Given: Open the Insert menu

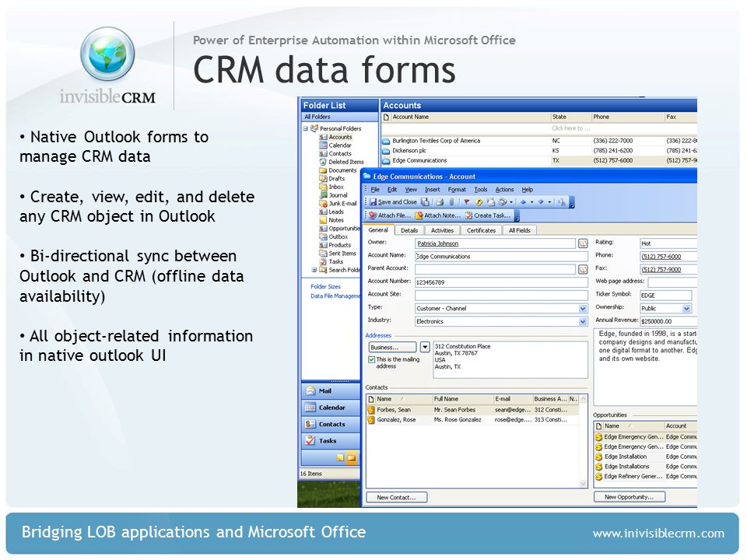Looking at the screenshot, I should 433,190.
